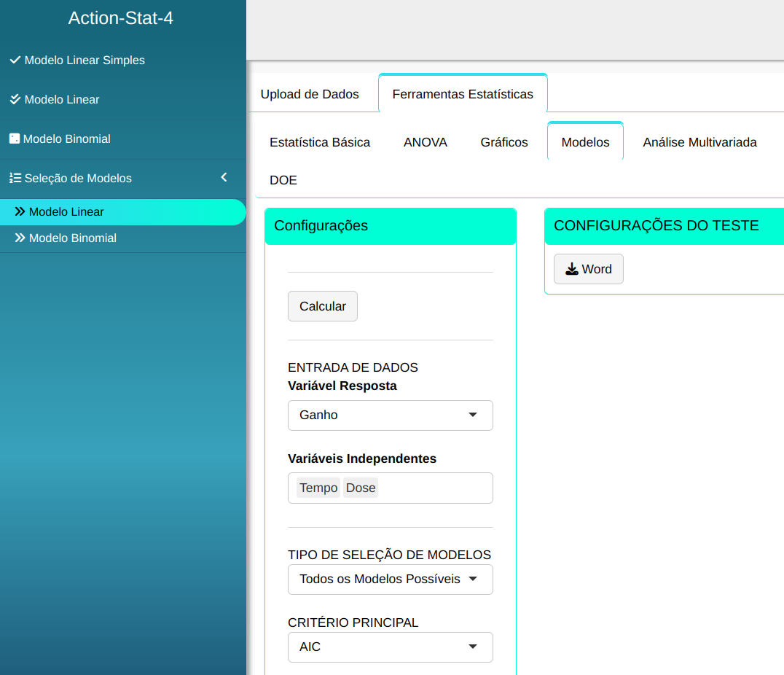784x675 pixels.
Task: Switch to the Upload de Dados tab
Action: [x=310, y=94]
